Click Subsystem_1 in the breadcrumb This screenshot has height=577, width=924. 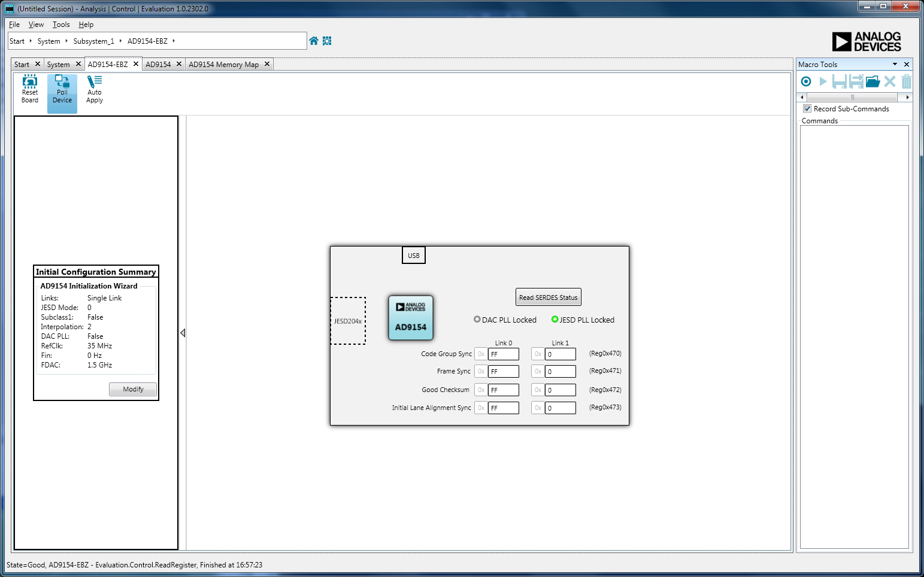93,41
